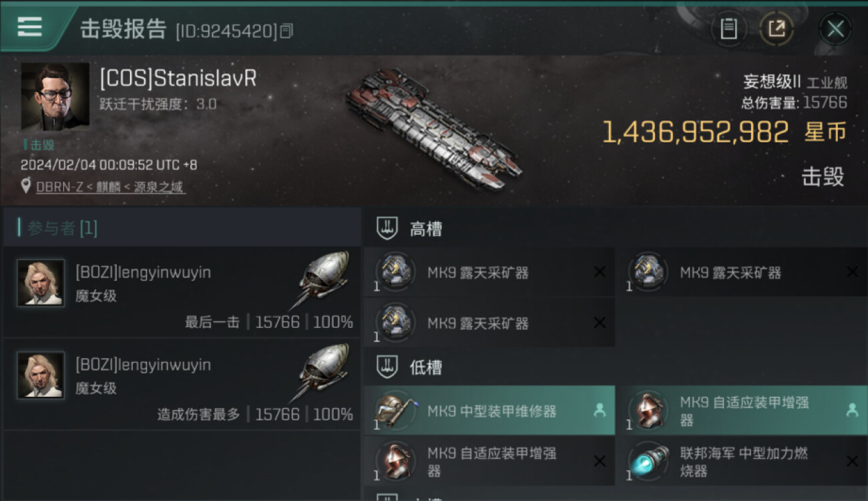This screenshot has width=868, height=501.
Task: Copy the kill report ID 9245420
Action: click(x=286, y=31)
